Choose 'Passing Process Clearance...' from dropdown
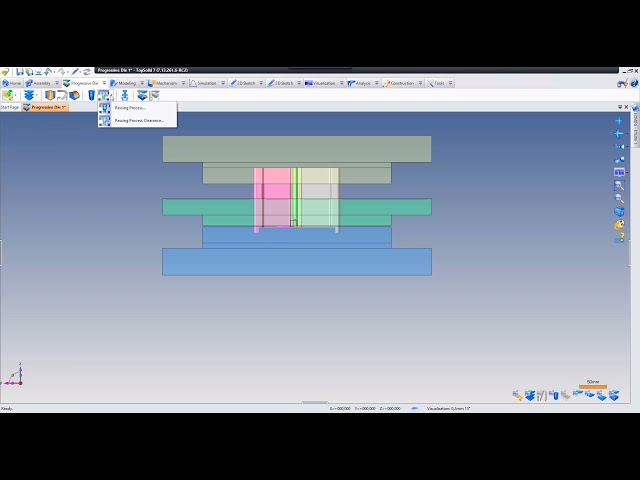The width and height of the screenshot is (640, 480). pyautogui.click(x=138, y=120)
